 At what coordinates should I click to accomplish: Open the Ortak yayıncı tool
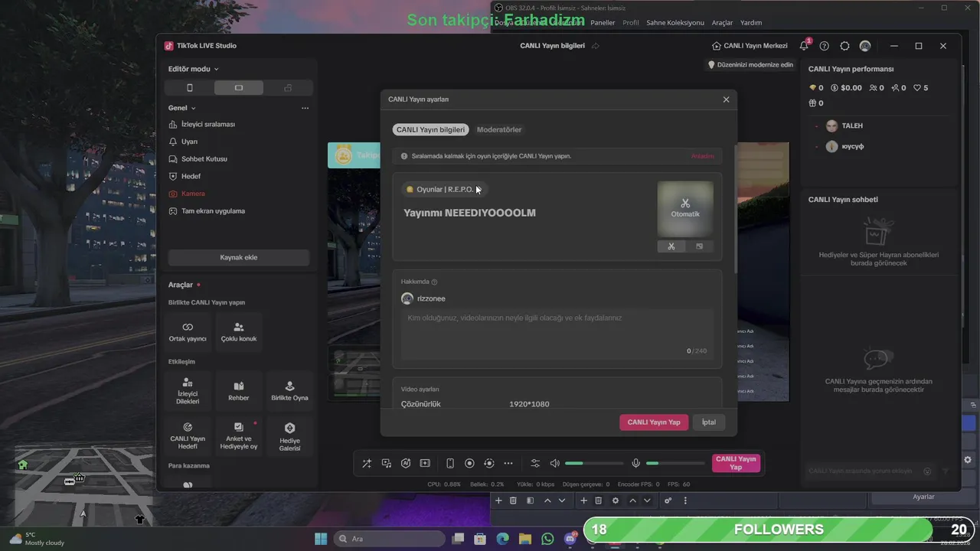pyautogui.click(x=188, y=332)
